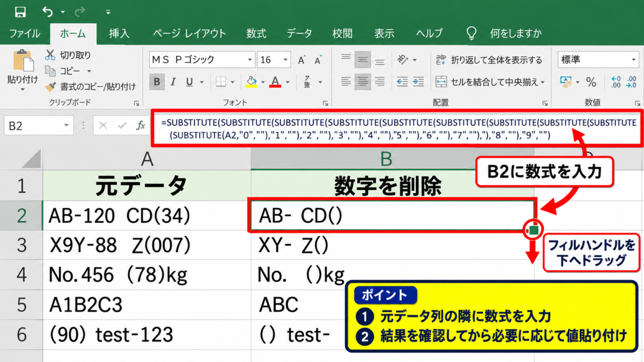
Task: Toggle 折り返して全体を表示する wrap text
Action: [489, 60]
